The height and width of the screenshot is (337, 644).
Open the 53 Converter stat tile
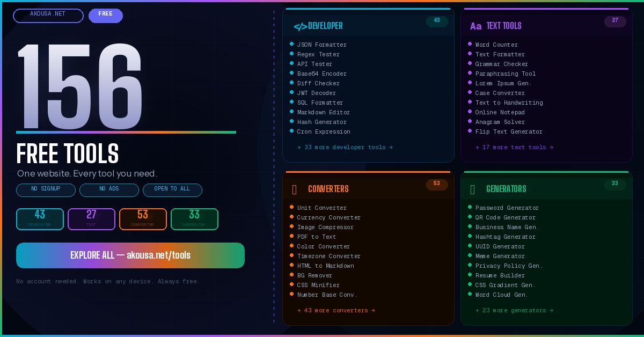[143, 219]
